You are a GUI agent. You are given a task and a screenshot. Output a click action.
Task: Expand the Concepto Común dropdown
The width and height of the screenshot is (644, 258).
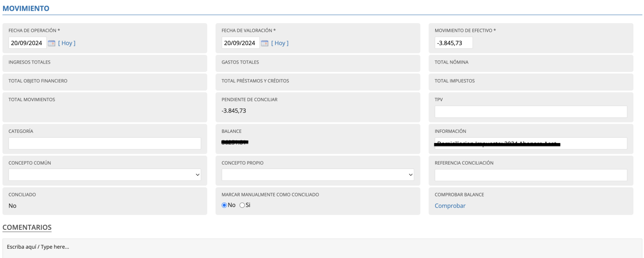pyautogui.click(x=105, y=175)
